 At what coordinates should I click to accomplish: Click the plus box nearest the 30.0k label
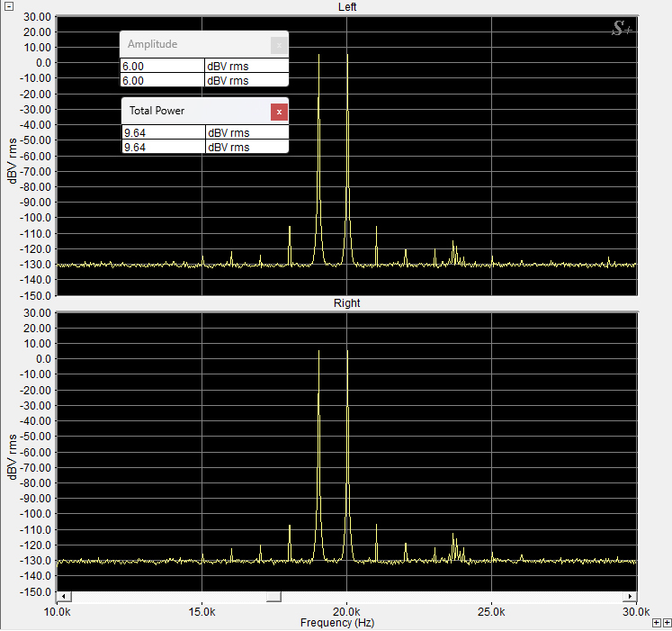tap(657, 622)
